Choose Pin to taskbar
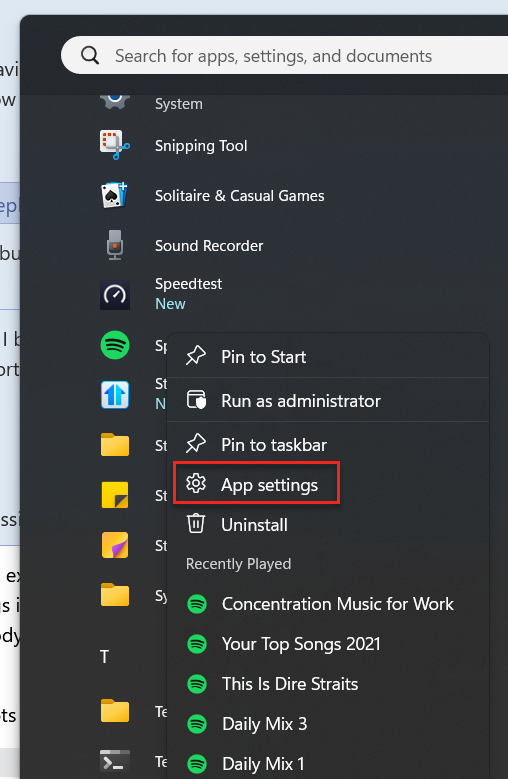Viewport: 508px width, 779px height. pos(328,445)
